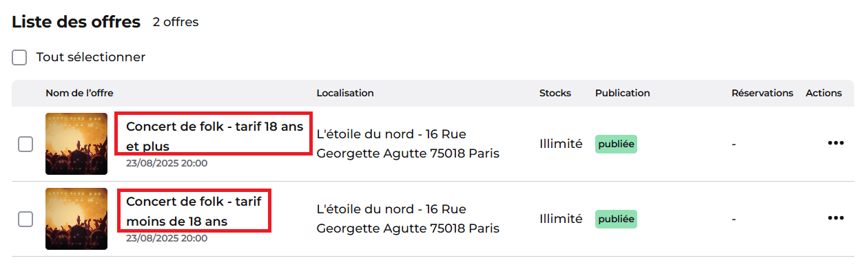868x278 pixels.
Task: Open actions menu for 18 ans et plus offer
Action: click(x=836, y=143)
